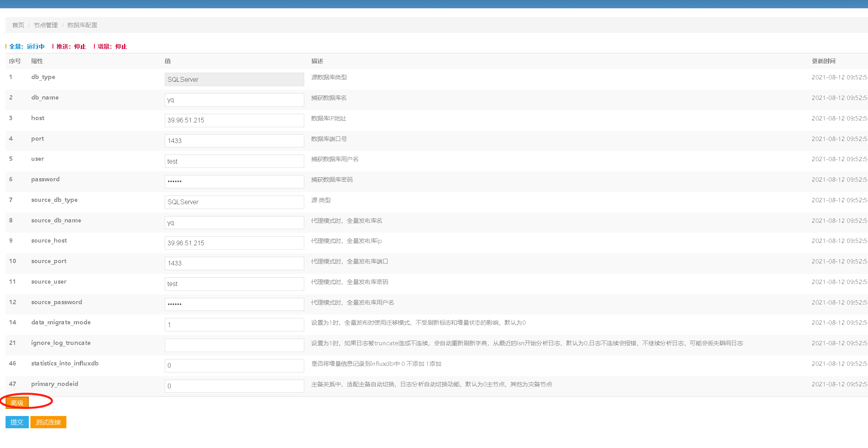Click the 提交 submit button

(17, 422)
